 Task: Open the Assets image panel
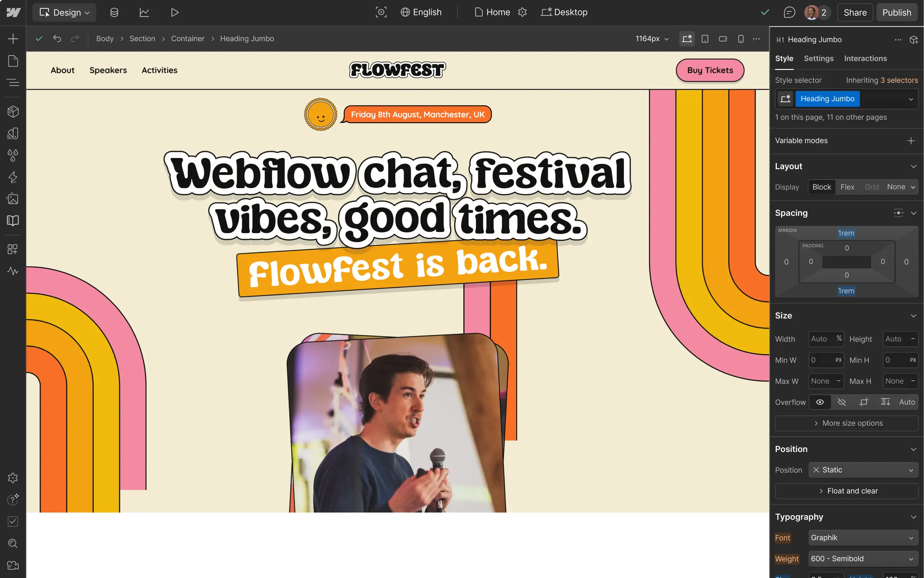click(x=13, y=199)
